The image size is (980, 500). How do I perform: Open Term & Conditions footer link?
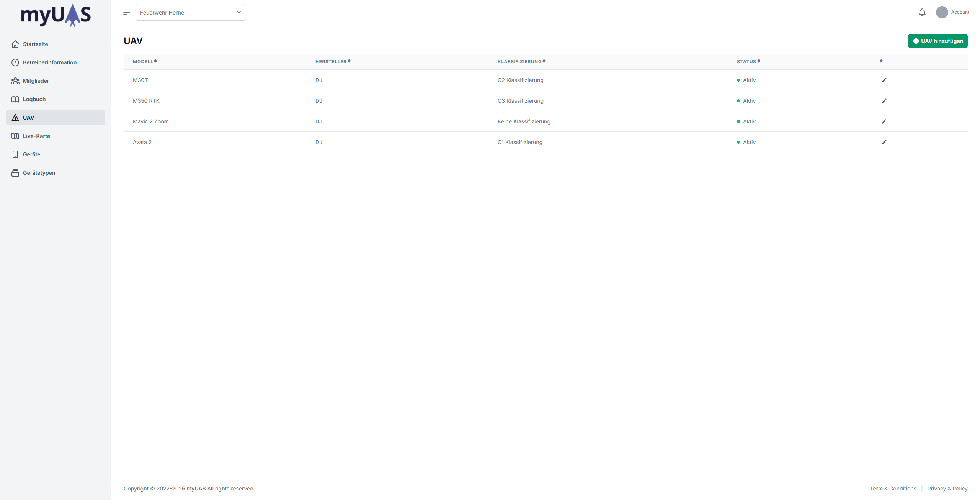pyautogui.click(x=893, y=489)
